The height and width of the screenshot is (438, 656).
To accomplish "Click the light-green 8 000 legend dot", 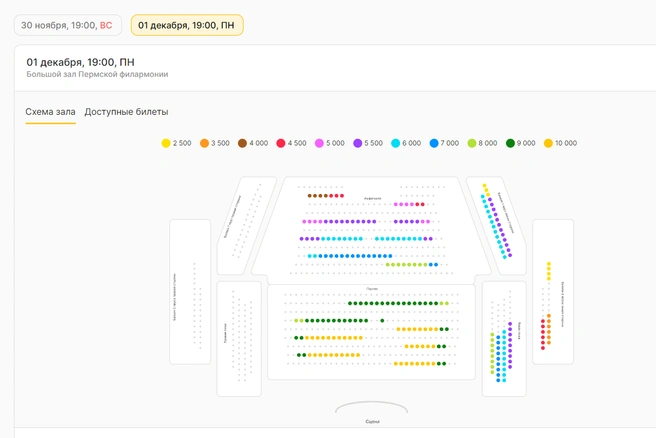I will [x=472, y=144].
